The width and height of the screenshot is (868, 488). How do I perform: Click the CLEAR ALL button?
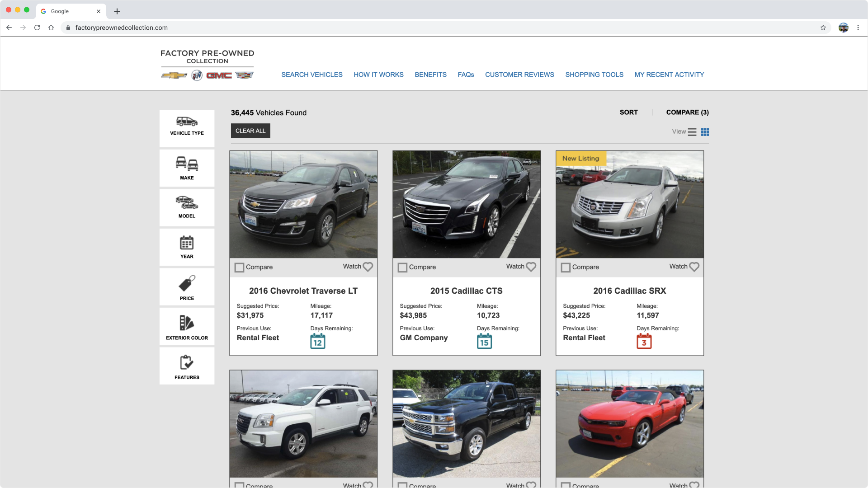[250, 131]
